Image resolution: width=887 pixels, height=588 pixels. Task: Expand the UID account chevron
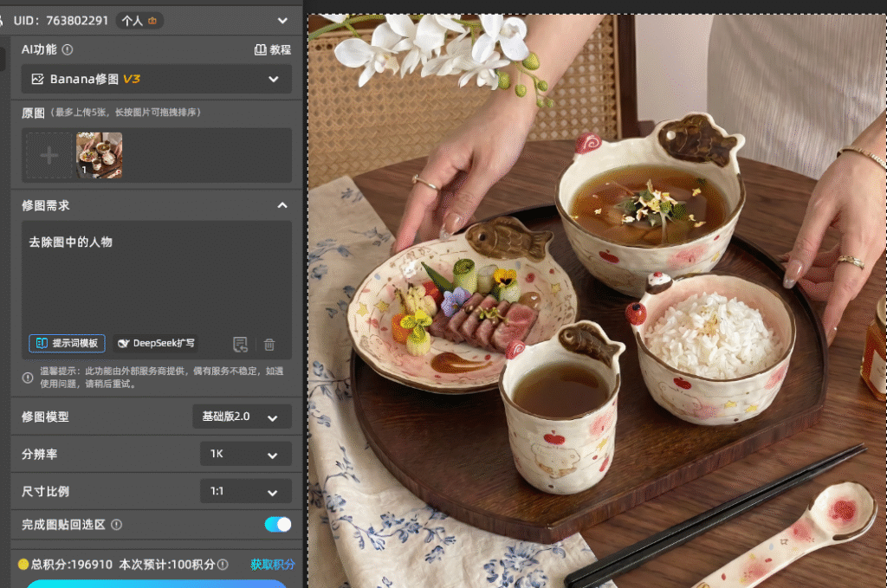click(x=283, y=21)
